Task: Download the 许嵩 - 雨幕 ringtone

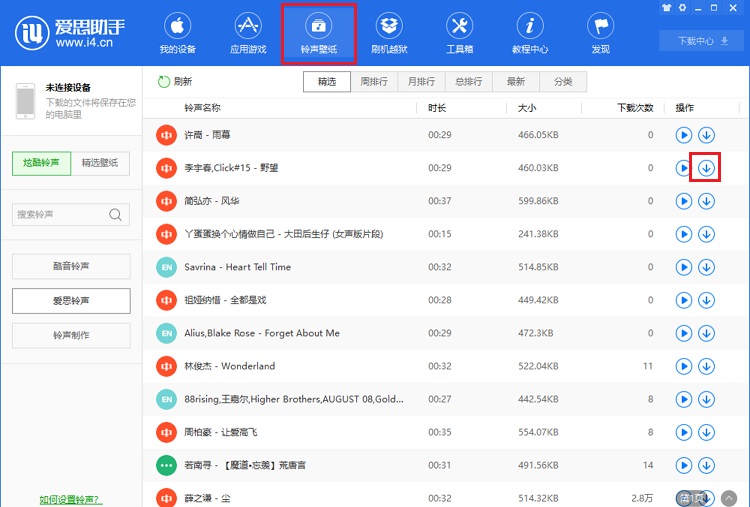Action: point(706,135)
